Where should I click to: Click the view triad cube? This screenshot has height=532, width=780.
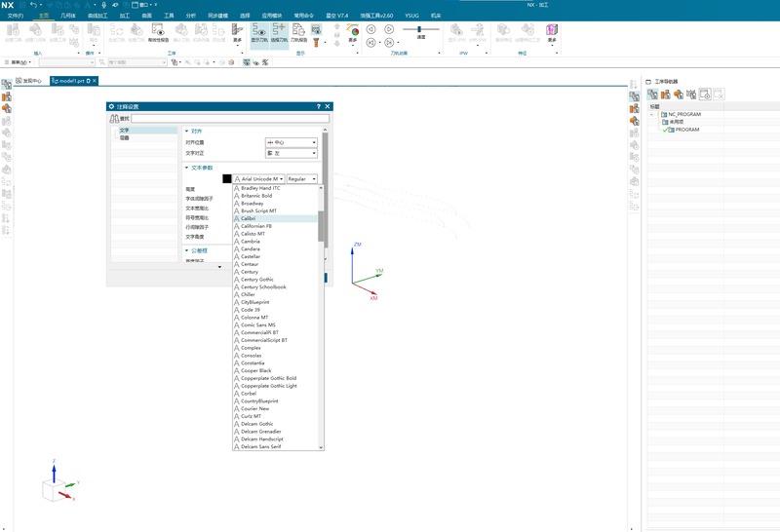(x=54, y=490)
